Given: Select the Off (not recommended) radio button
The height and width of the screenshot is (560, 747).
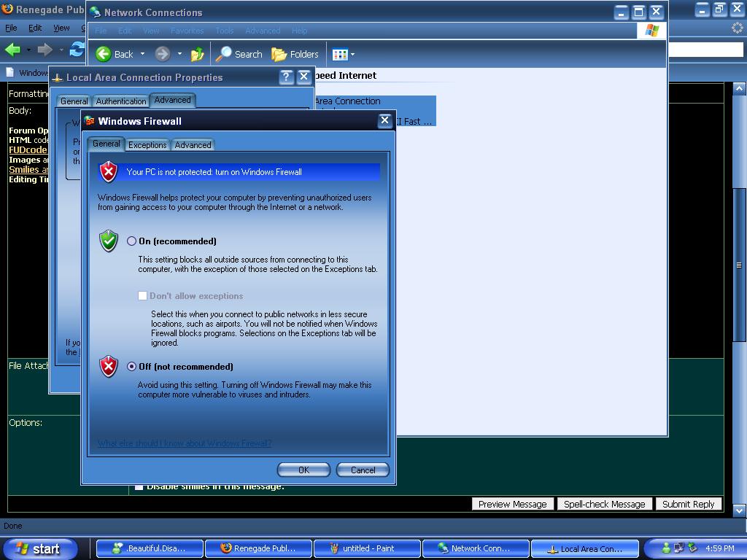Looking at the screenshot, I should click(x=132, y=367).
